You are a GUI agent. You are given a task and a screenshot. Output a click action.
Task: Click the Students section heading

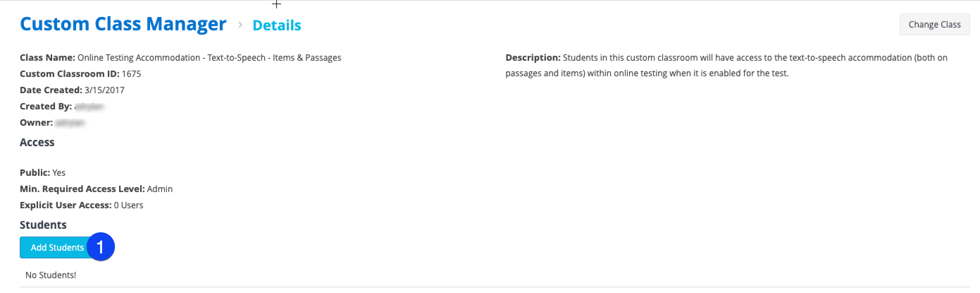pyautogui.click(x=43, y=225)
